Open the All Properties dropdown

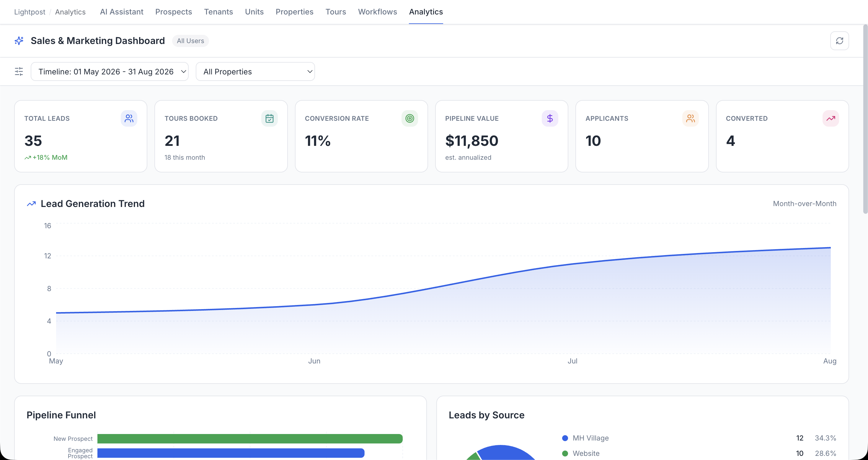pyautogui.click(x=255, y=71)
